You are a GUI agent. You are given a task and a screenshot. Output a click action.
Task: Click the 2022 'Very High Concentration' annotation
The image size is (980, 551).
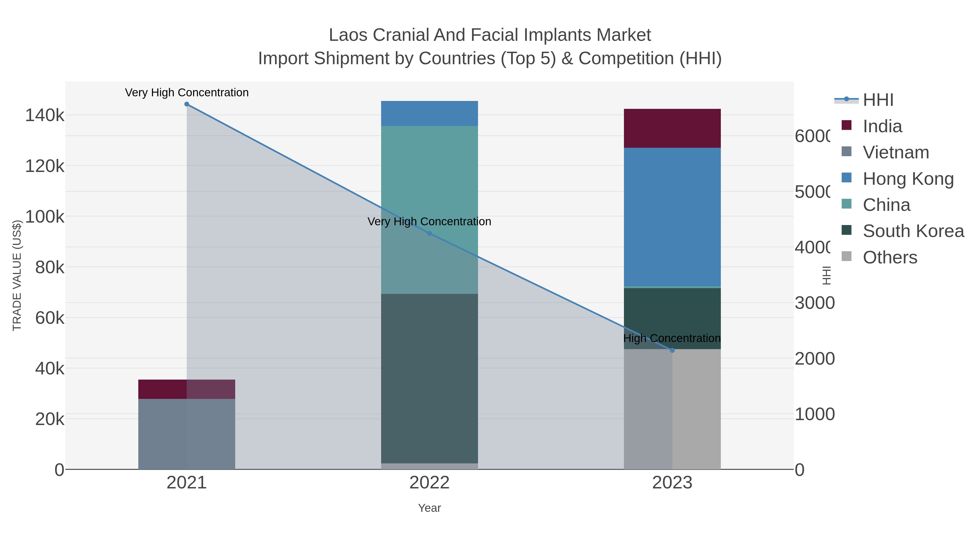pyautogui.click(x=430, y=221)
